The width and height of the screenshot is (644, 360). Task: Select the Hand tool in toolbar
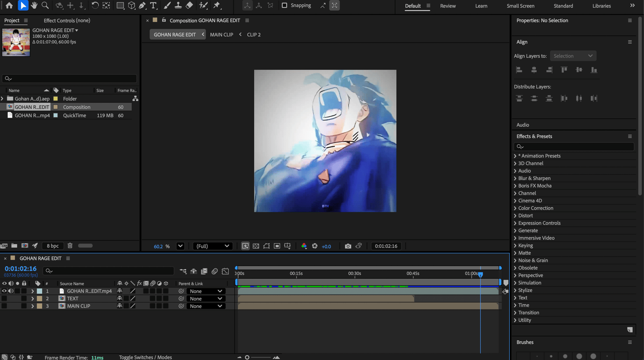point(34,6)
